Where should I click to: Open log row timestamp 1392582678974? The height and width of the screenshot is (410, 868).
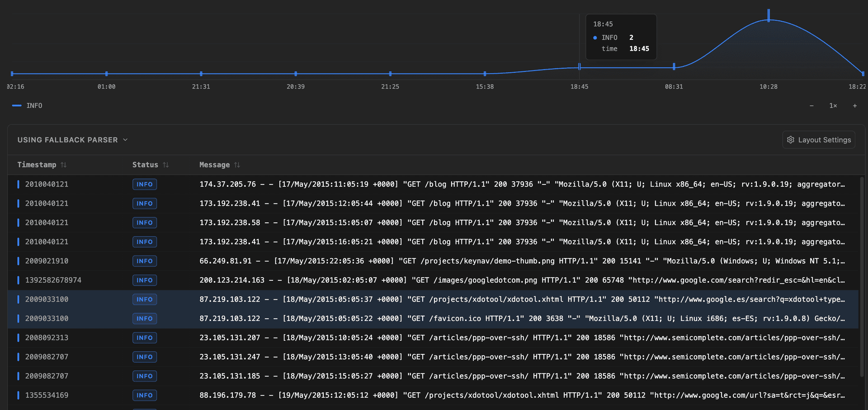(53, 280)
